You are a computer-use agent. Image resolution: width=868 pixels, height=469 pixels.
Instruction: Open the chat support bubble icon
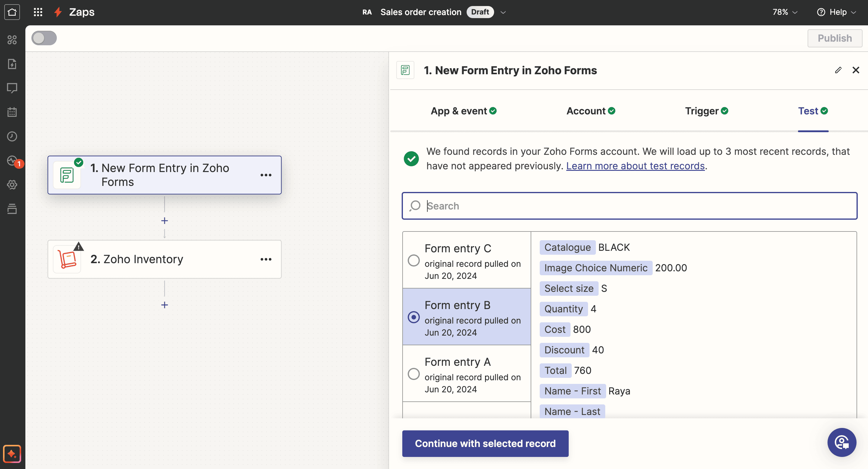tap(841, 442)
